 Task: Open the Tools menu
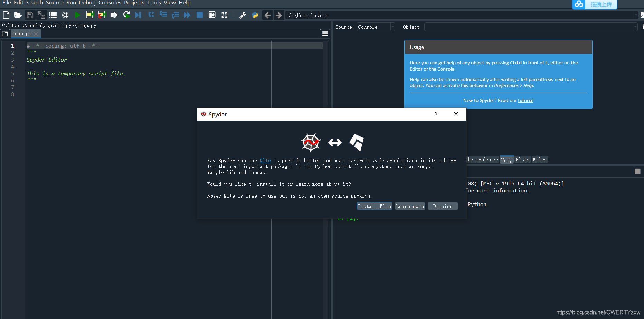(154, 3)
